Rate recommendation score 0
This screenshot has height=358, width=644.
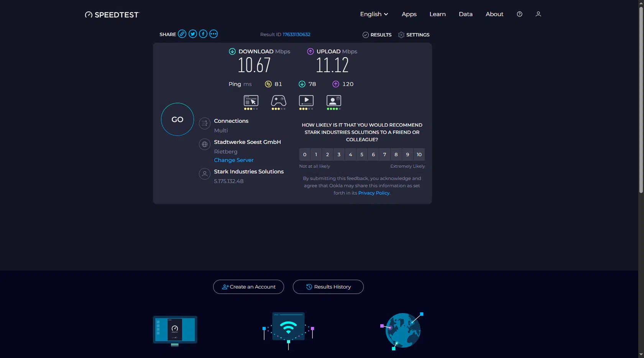[305, 155]
